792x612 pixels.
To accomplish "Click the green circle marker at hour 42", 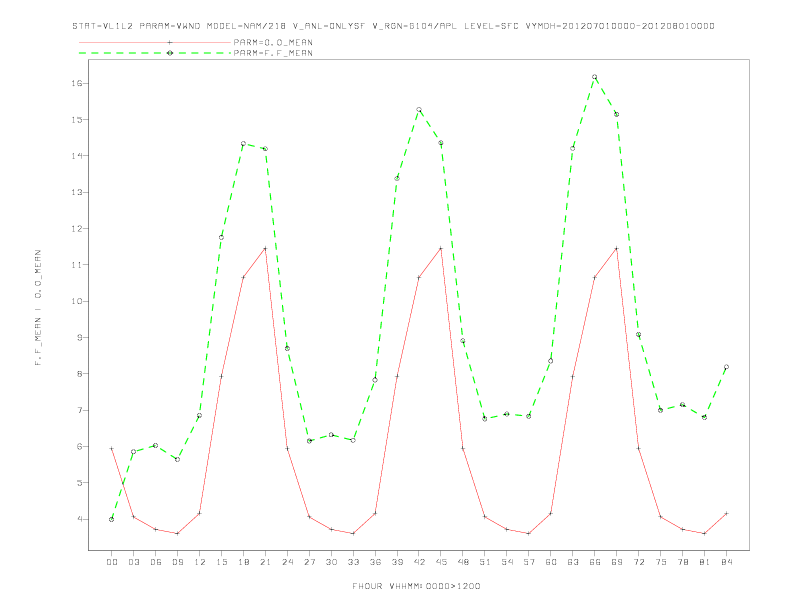I will pyautogui.click(x=419, y=110).
